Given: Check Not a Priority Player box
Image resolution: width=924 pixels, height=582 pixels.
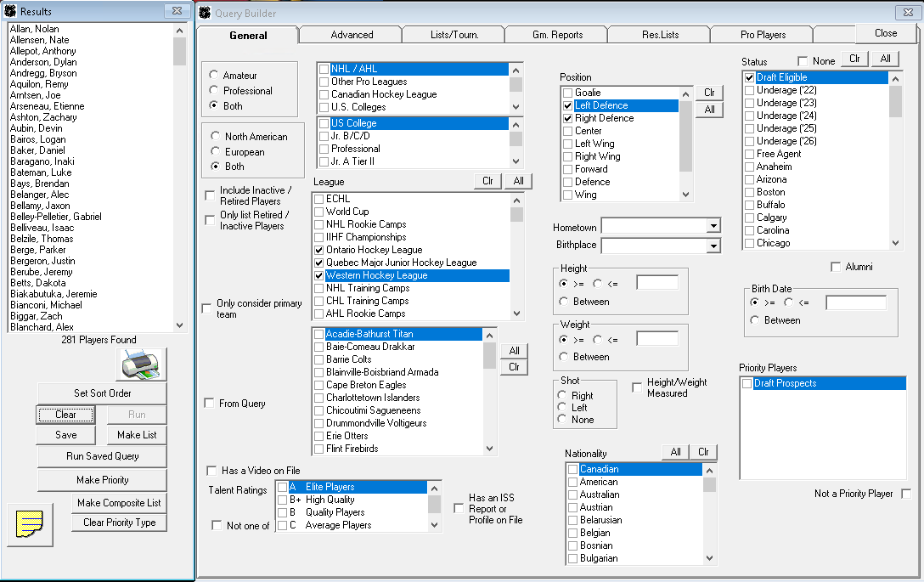Looking at the screenshot, I should (906, 494).
